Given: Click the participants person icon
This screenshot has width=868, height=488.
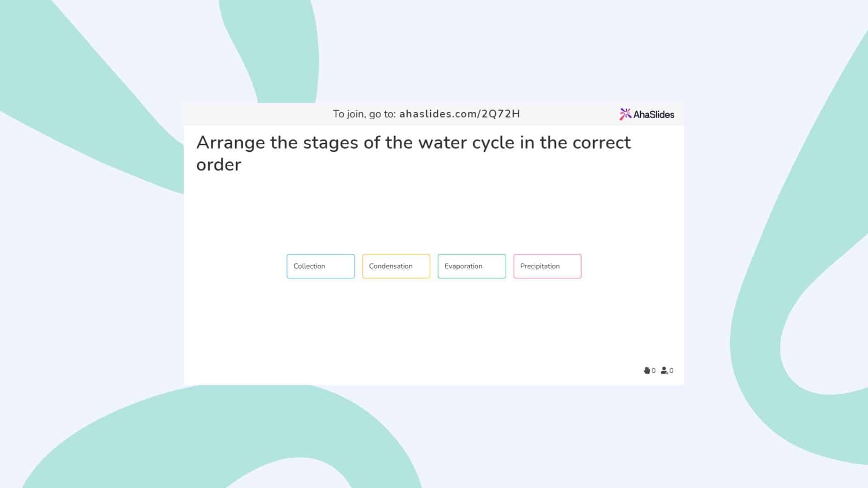Looking at the screenshot, I should [664, 371].
